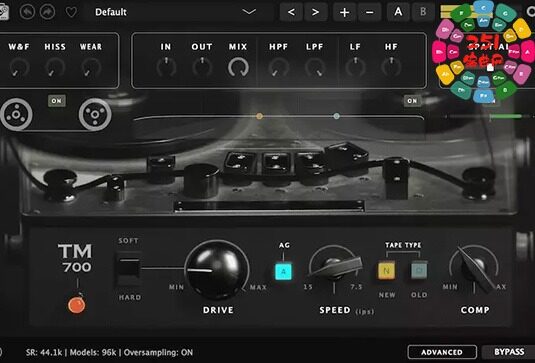Favorite the preset with heart icon
The image size is (535, 363).
(71, 12)
